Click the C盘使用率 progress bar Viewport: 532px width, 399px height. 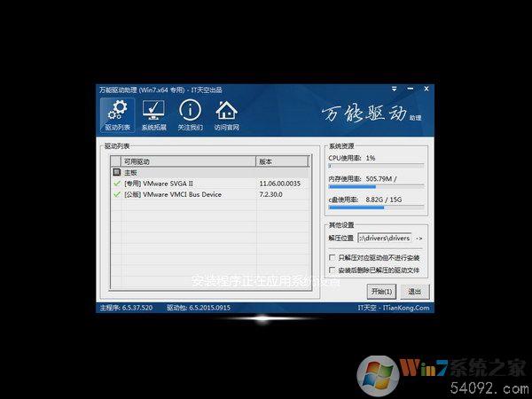(x=376, y=207)
